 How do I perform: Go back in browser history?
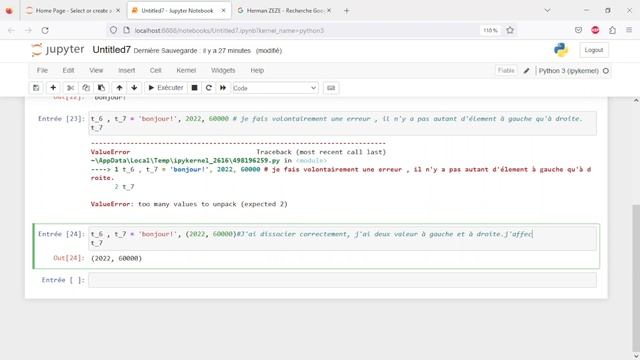[11, 30]
